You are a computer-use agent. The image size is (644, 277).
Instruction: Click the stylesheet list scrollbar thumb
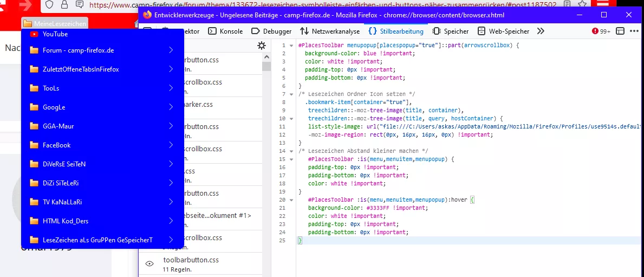(266, 67)
